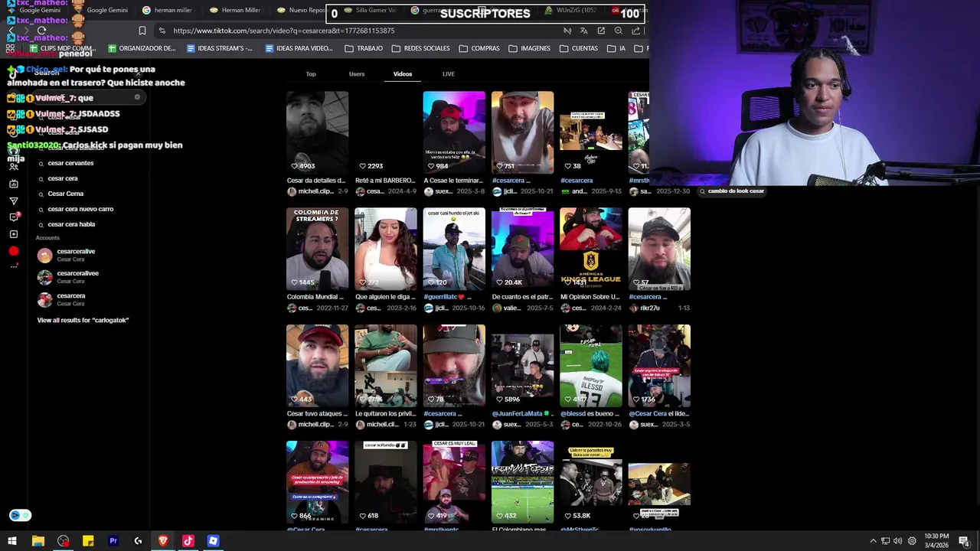Open the REDES SOCIALES bookmarks folder
This screenshot has width=980, height=551.
point(420,48)
